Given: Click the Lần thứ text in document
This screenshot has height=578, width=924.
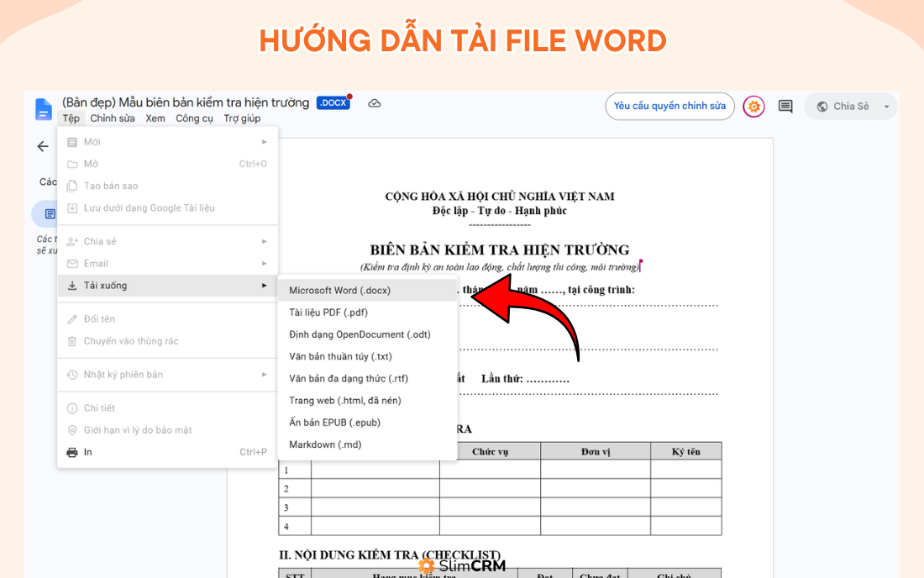Looking at the screenshot, I should tap(501, 379).
